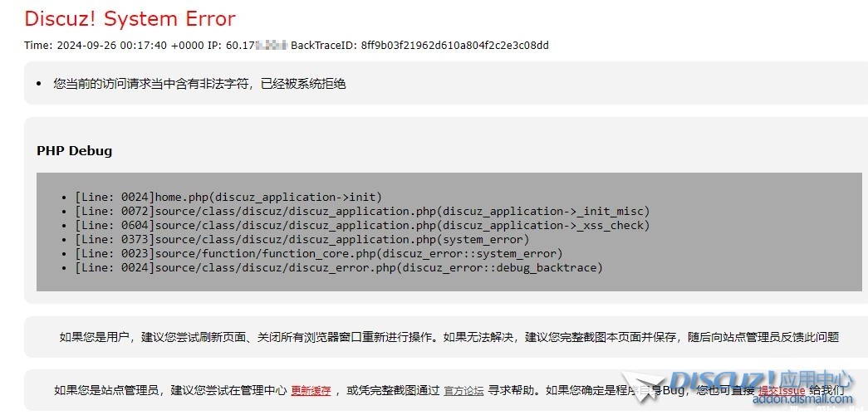
Task: Select the _xss_check backtrace line
Action: [363, 225]
